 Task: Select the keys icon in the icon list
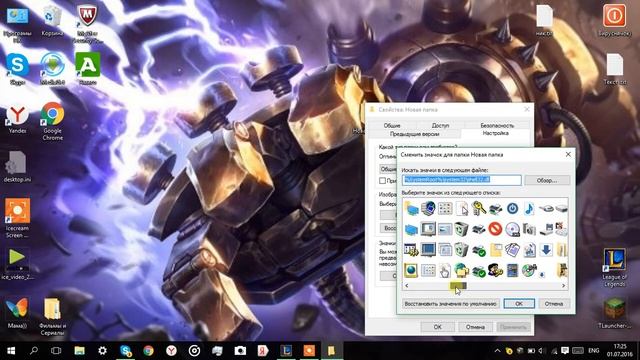point(478,208)
